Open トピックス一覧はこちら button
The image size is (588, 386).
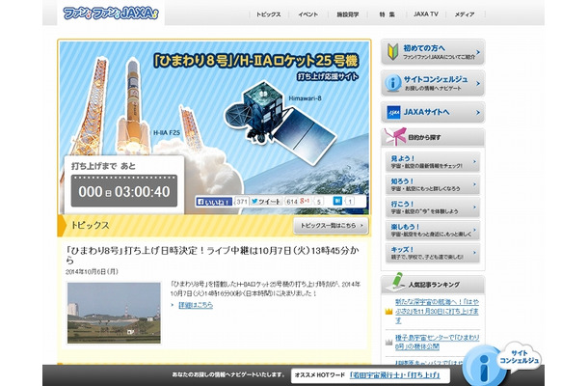[x=331, y=226]
